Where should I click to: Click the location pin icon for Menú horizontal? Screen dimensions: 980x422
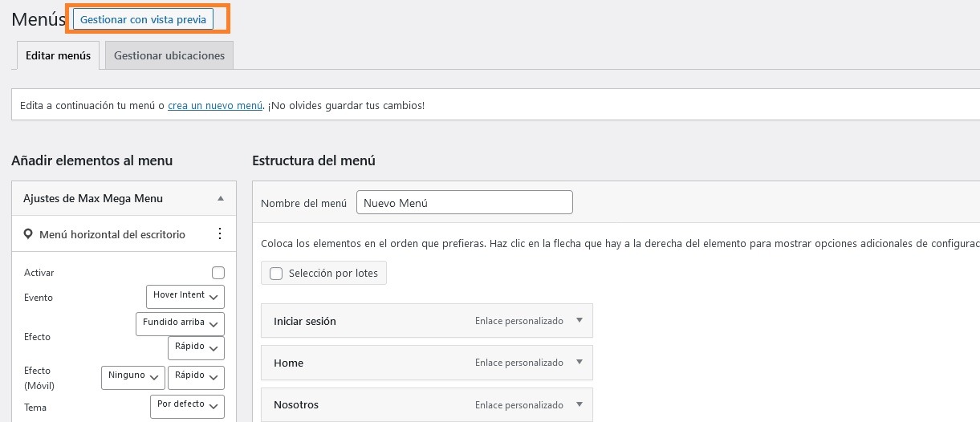[x=29, y=234]
